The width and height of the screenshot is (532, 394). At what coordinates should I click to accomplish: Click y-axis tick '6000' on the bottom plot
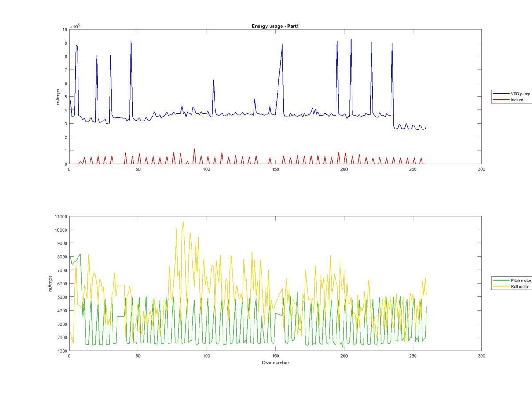[62, 284]
